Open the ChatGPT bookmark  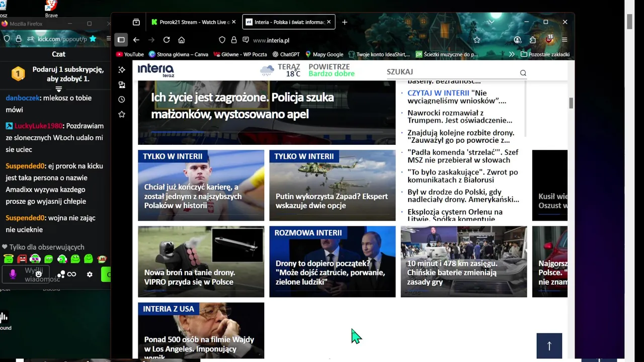286,54
